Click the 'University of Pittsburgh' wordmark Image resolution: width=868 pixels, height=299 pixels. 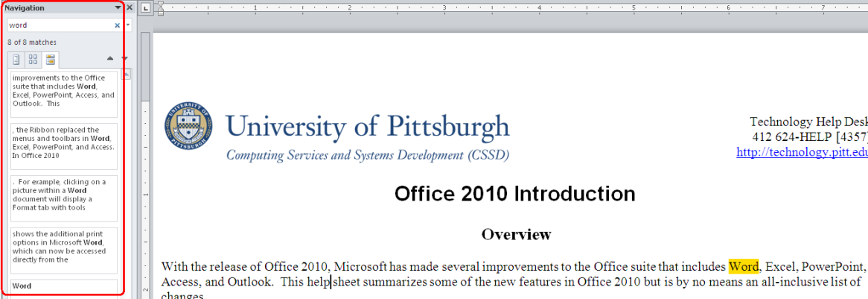368,126
